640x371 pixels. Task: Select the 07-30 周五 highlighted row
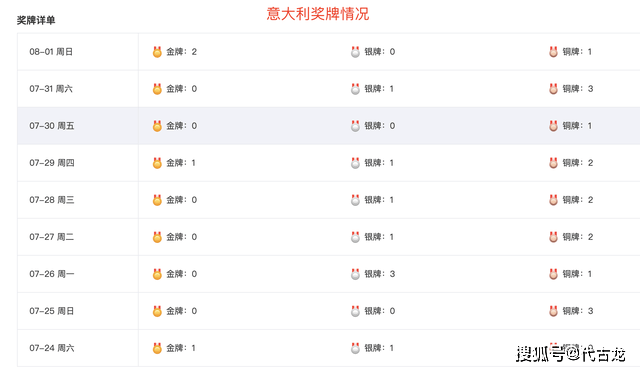[329, 126]
